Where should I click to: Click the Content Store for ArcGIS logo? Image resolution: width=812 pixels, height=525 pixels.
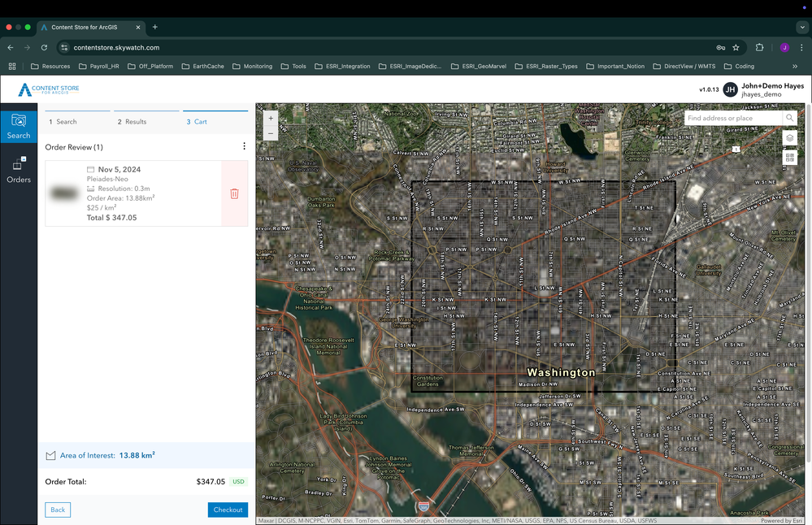pos(49,89)
